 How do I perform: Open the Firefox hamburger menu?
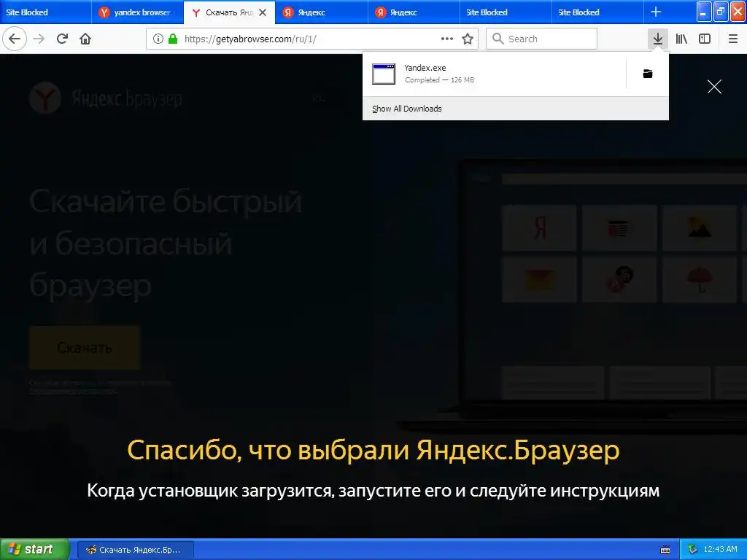pyautogui.click(x=733, y=39)
